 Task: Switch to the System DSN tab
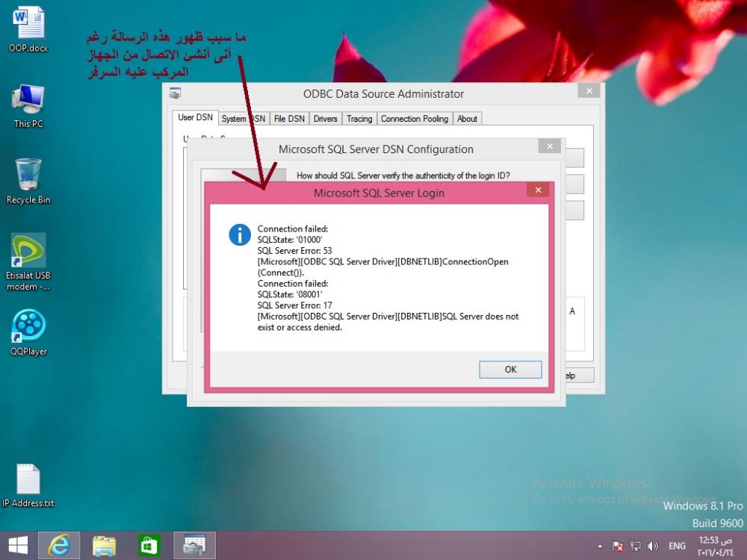[244, 119]
